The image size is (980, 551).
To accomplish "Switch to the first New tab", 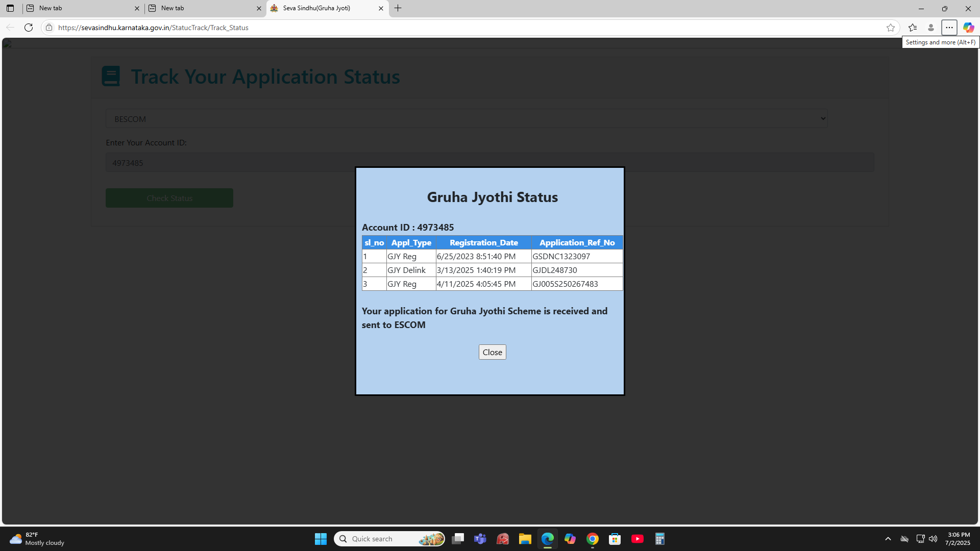I will [x=82, y=8].
